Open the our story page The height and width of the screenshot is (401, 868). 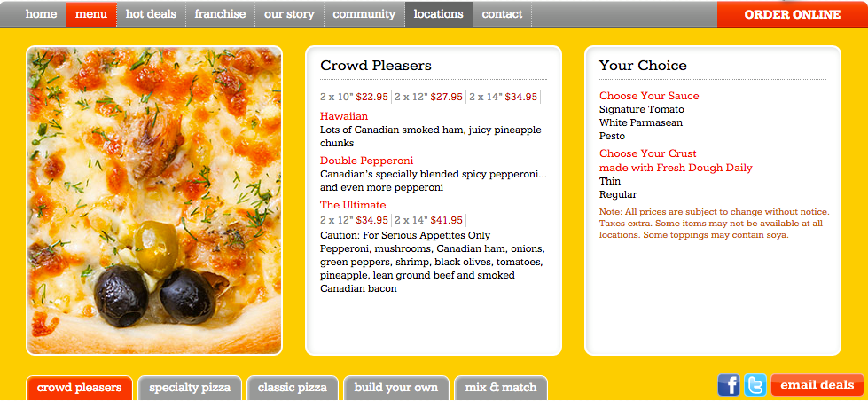[x=289, y=14]
